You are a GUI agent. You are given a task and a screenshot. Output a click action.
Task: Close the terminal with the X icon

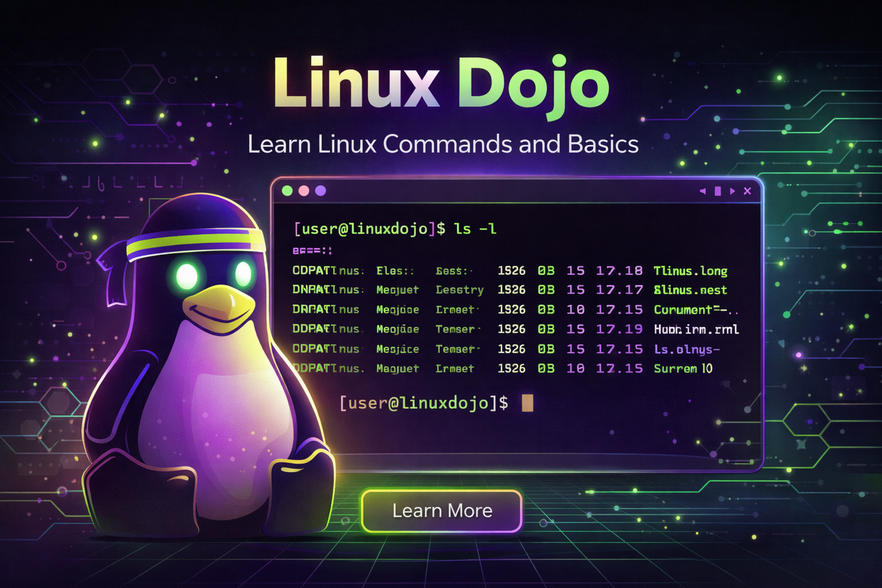pyautogui.click(x=747, y=191)
